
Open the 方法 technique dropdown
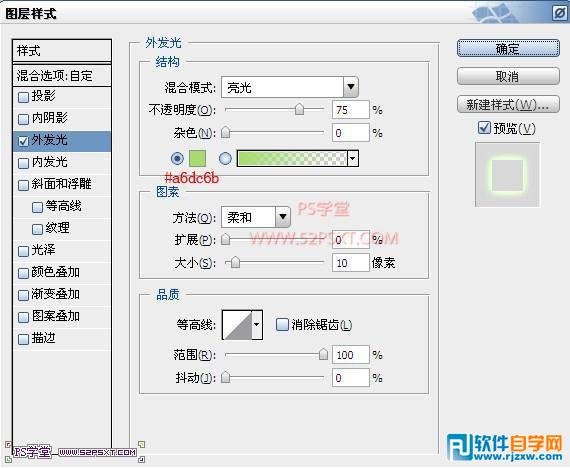coord(256,217)
